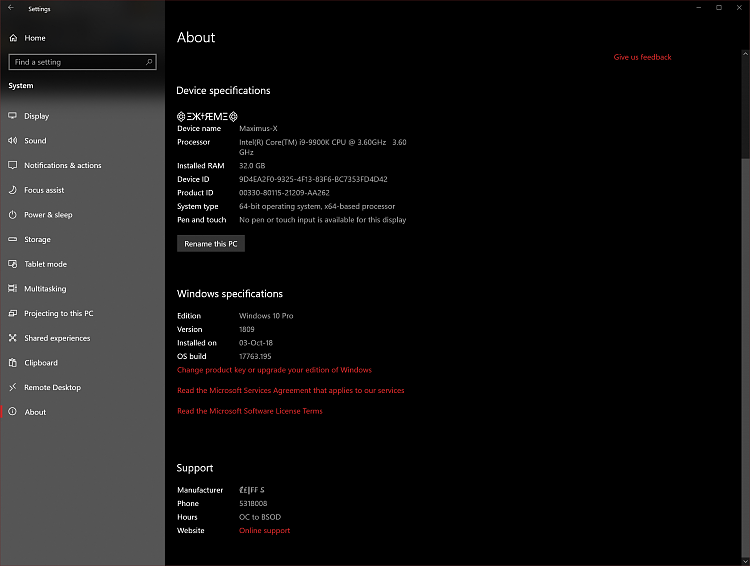Select the Display monitor icon

[12, 116]
